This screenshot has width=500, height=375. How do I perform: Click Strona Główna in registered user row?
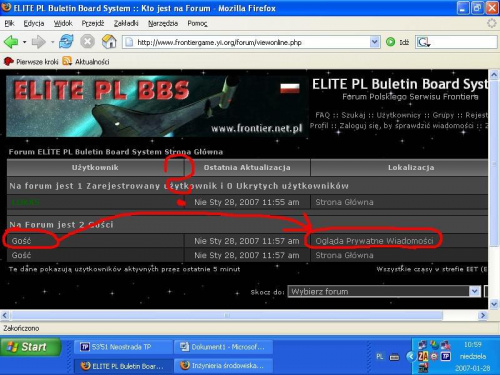[x=344, y=202]
